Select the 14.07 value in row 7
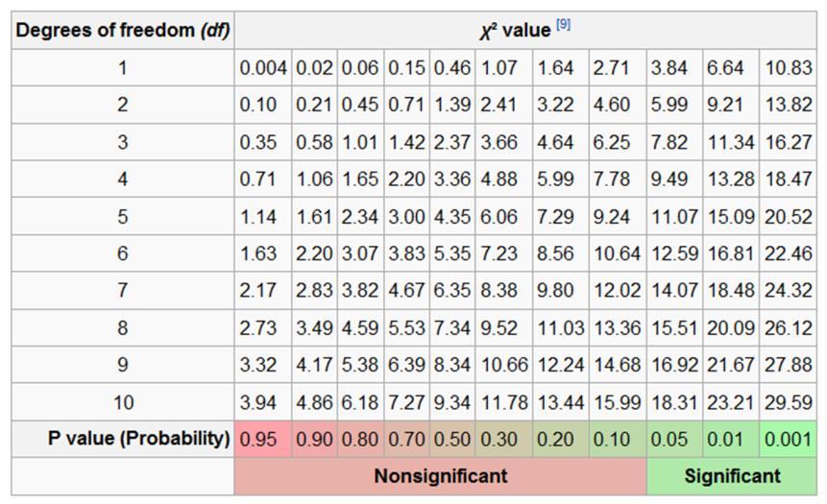 tap(674, 291)
